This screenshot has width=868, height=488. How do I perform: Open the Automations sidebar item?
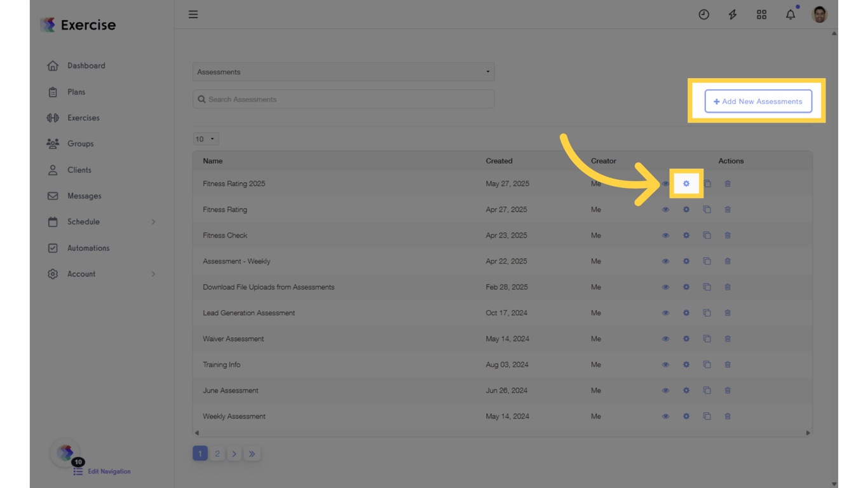[x=88, y=248]
